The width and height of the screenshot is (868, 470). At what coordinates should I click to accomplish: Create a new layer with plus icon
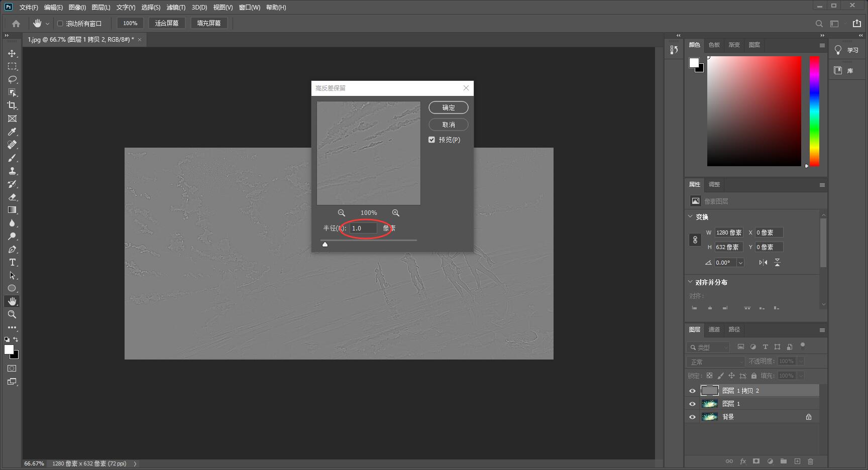click(x=797, y=461)
